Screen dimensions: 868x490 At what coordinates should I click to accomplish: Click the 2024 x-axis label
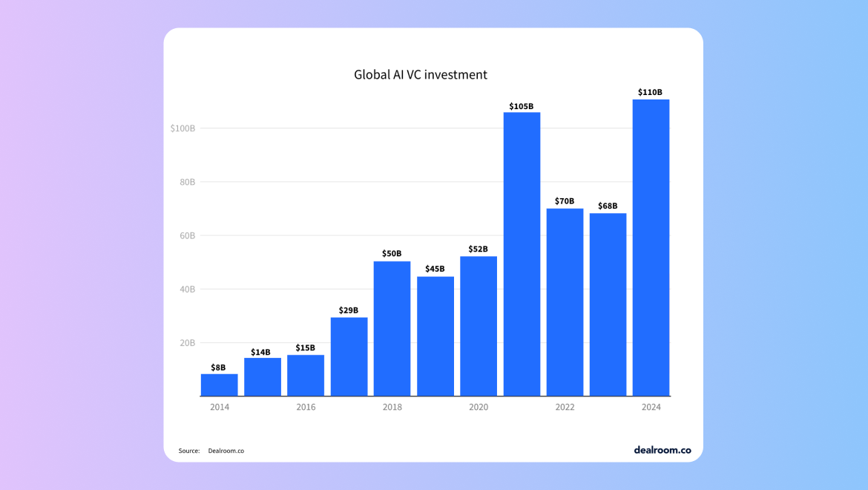(651, 407)
